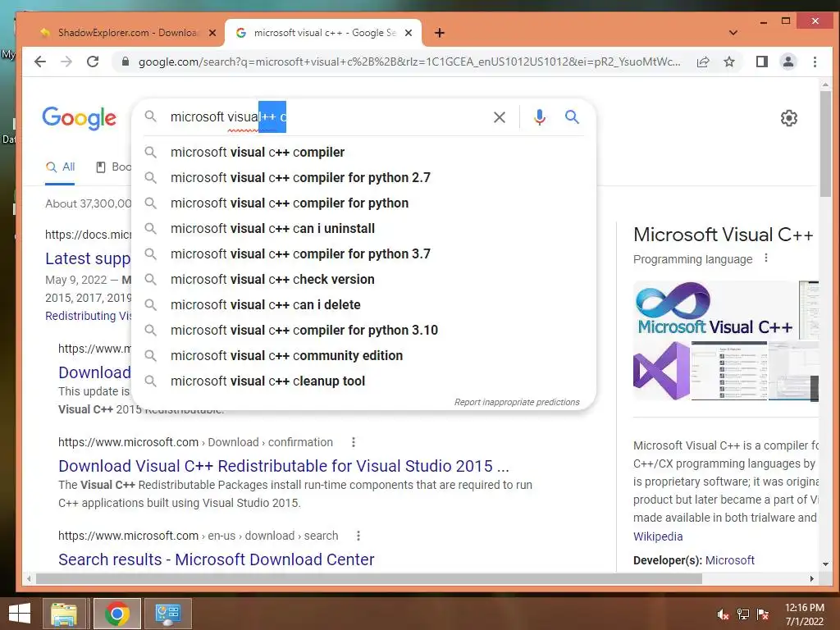Click the network tray icon
The image size is (840, 630).
click(743, 614)
